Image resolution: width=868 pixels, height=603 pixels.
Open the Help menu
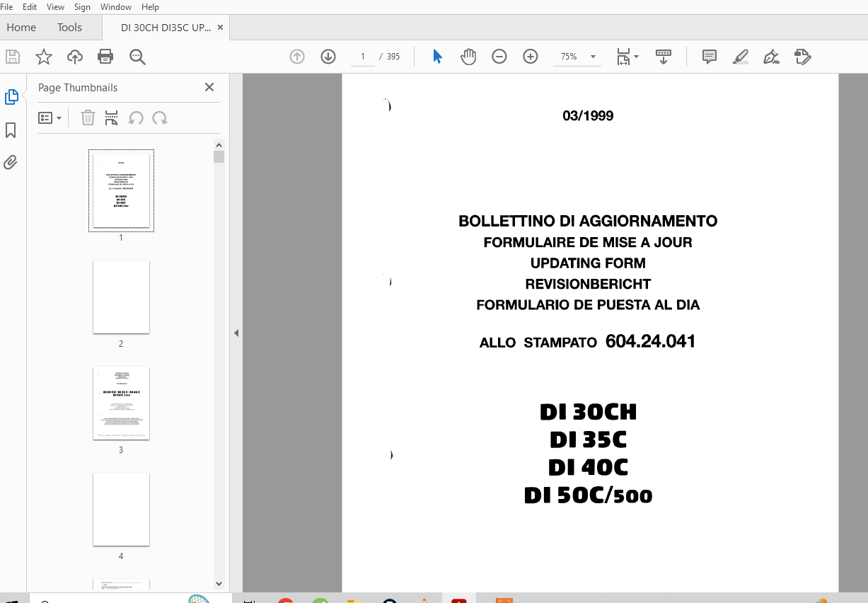point(150,7)
